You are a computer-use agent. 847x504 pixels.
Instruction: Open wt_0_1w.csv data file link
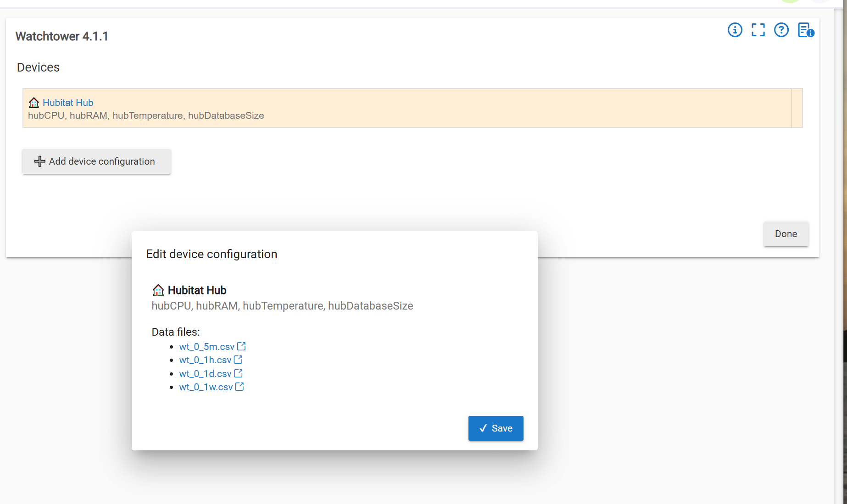[206, 387]
